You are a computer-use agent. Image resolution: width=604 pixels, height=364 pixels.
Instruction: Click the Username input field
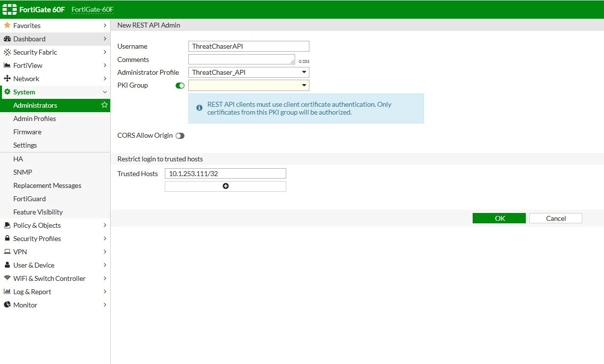[248, 46]
